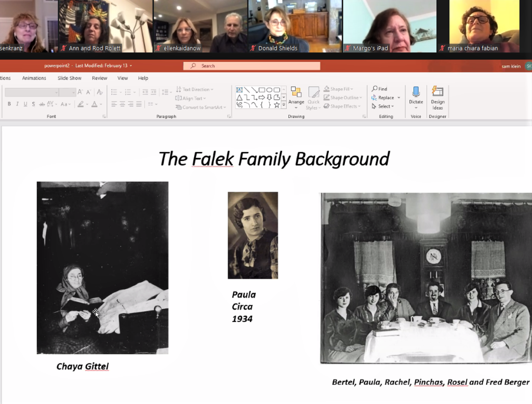Open Font dialog launcher
This screenshot has width=532, height=404.
[x=104, y=116]
